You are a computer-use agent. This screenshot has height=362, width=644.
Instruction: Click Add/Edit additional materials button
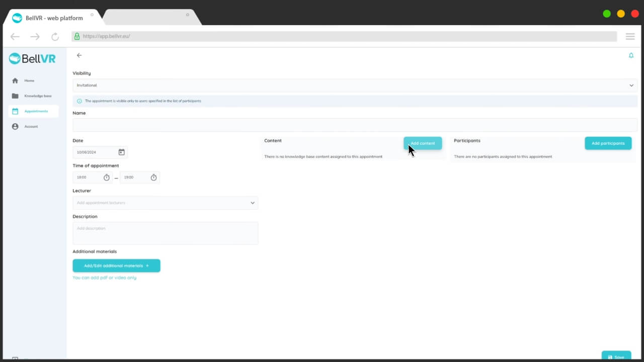coord(116,265)
